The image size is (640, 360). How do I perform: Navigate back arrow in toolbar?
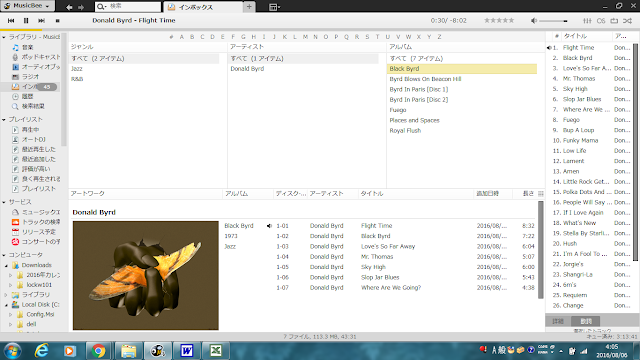point(69,7)
